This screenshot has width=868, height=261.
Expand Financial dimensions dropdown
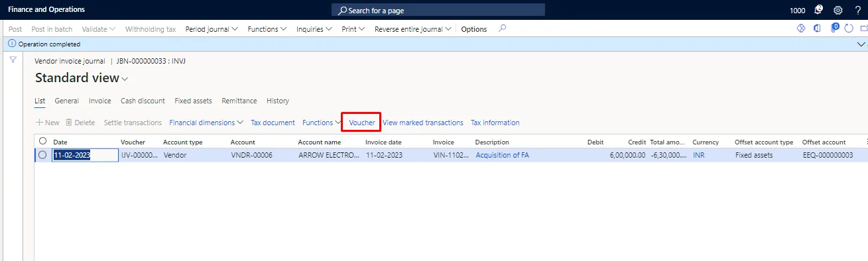(x=207, y=123)
